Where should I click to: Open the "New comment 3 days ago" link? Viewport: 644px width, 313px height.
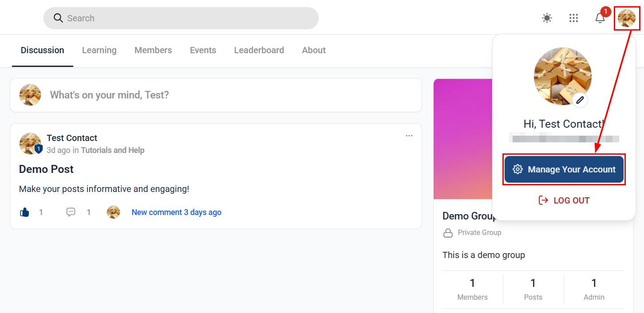[x=177, y=212]
